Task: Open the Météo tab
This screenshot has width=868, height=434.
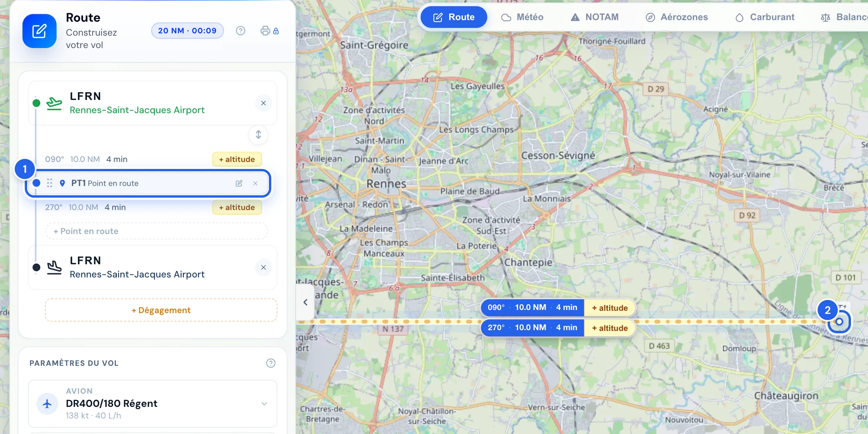Action: point(522,17)
